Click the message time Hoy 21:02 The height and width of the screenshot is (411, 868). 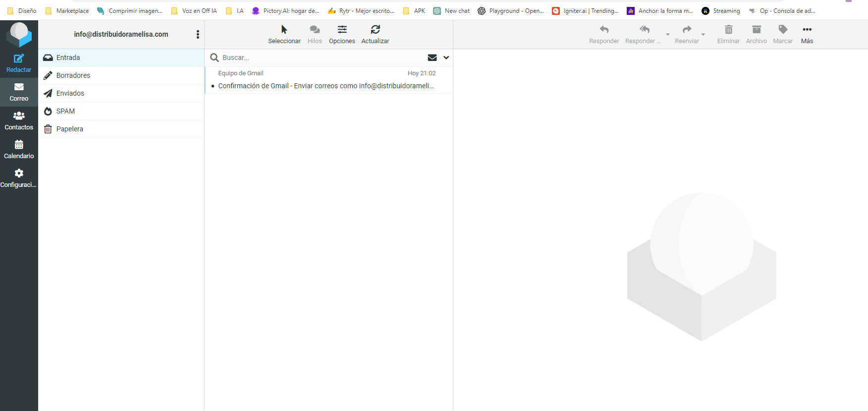[x=422, y=73]
